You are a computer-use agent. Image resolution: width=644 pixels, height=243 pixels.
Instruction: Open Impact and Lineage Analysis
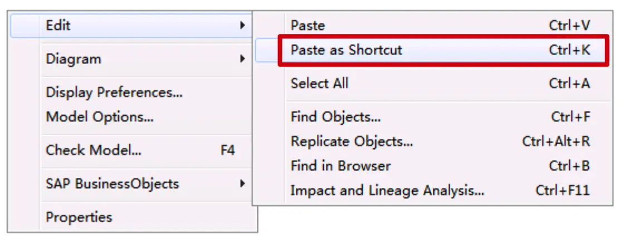tap(432, 191)
